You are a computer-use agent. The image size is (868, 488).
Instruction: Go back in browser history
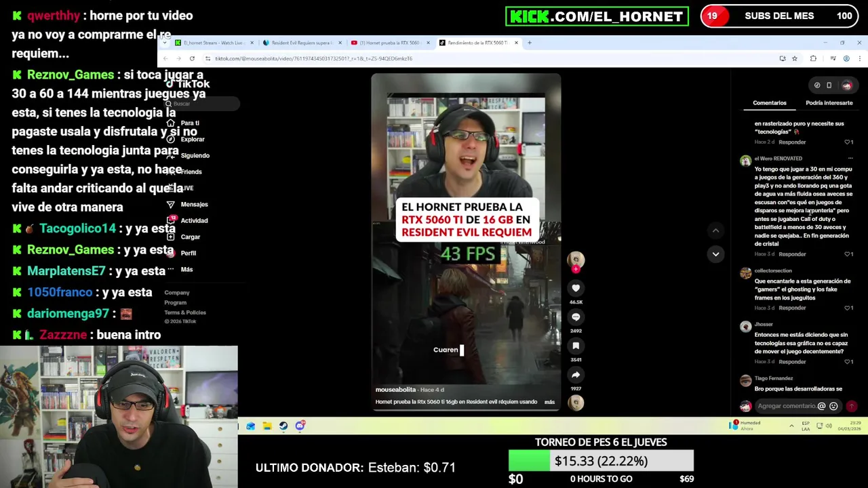[x=165, y=58]
